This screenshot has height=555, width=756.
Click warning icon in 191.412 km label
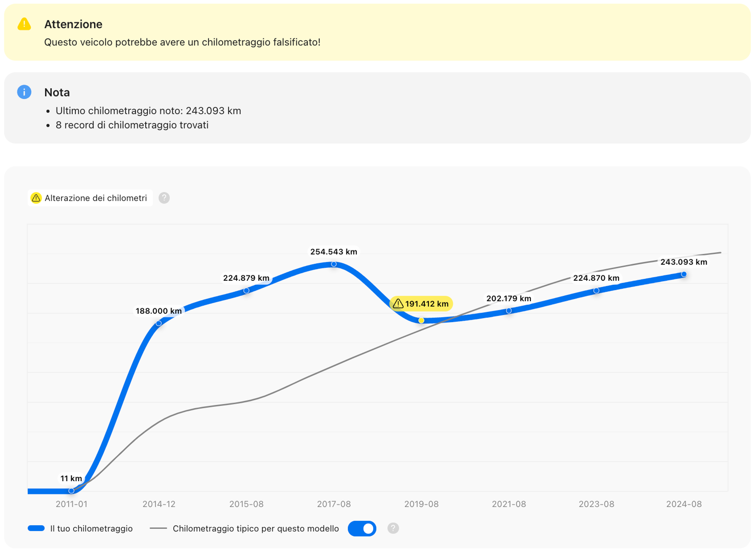coord(398,304)
